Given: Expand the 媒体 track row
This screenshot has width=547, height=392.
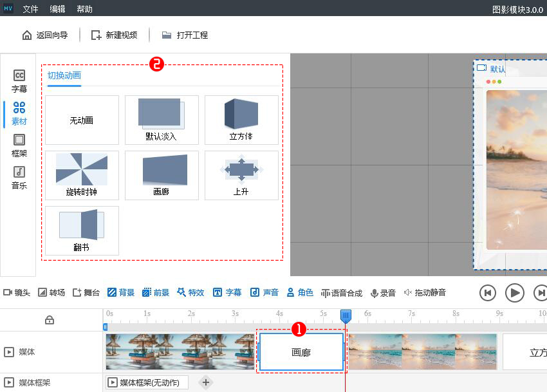Looking at the screenshot, I should (x=9, y=352).
